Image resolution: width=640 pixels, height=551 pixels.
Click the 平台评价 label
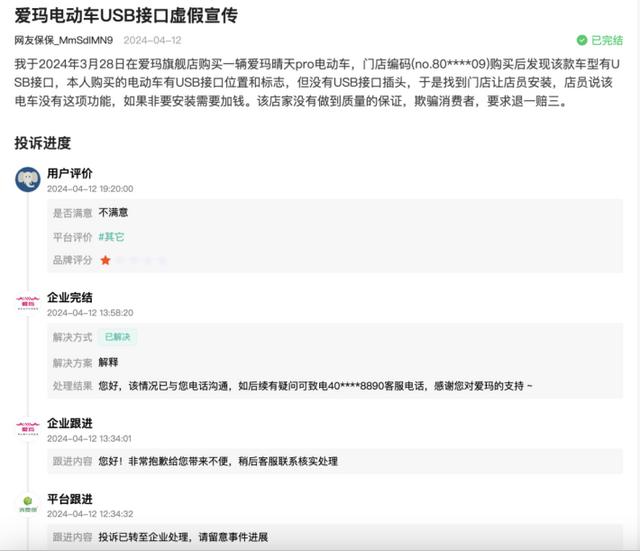[x=72, y=237]
